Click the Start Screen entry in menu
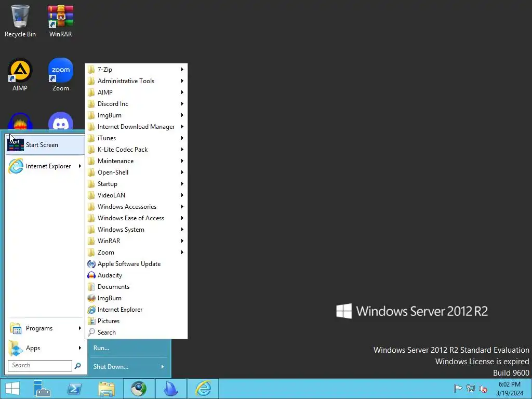The image size is (532, 399). click(x=45, y=145)
